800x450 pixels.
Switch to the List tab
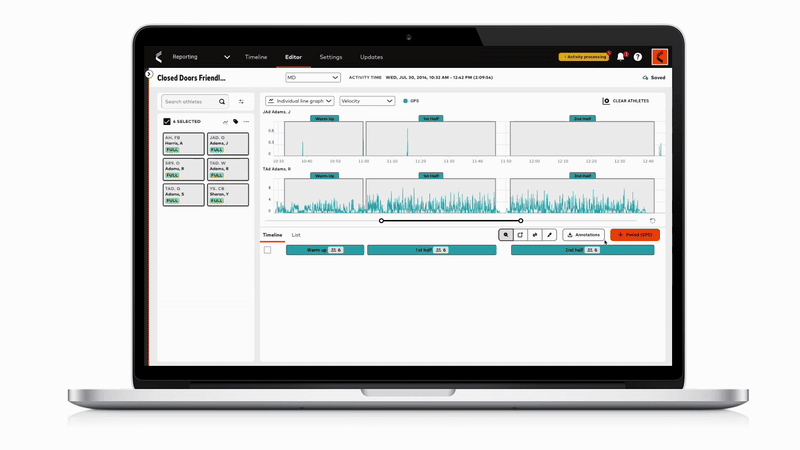[296, 235]
